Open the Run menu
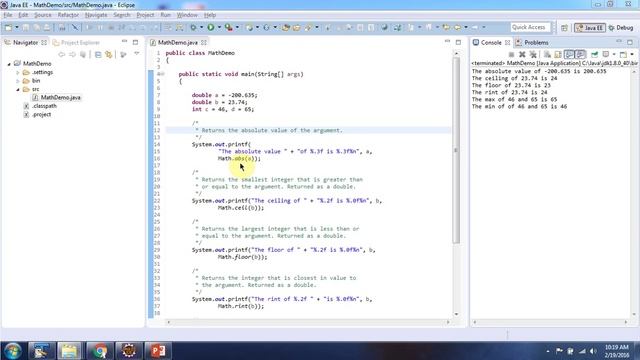Screen dimensions: 640x360 pos(166,15)
